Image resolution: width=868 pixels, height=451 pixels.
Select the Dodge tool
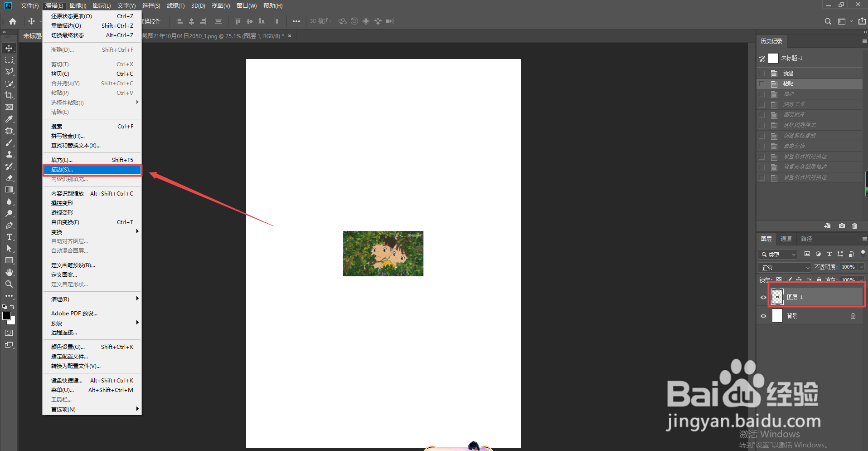click(9, 213)
